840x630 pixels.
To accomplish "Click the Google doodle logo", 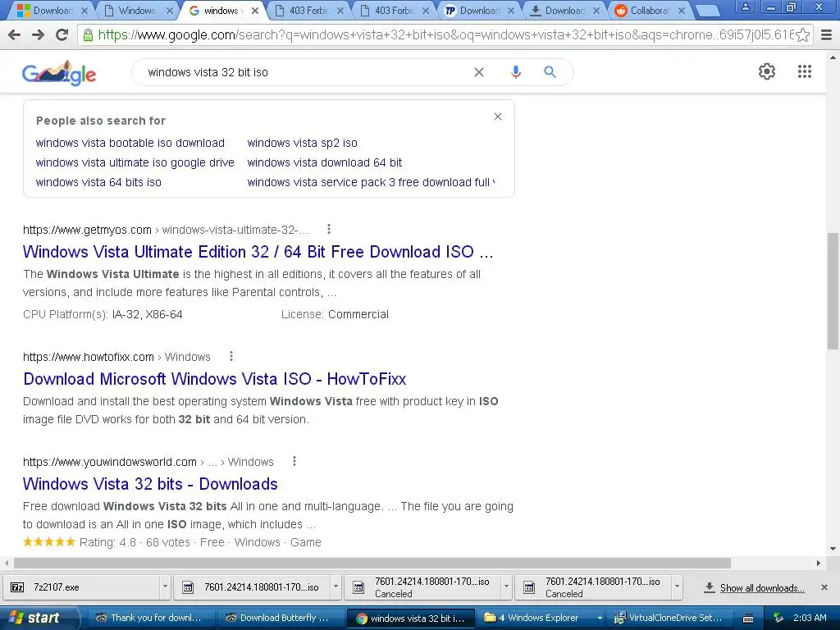I will tap(59, 73).
